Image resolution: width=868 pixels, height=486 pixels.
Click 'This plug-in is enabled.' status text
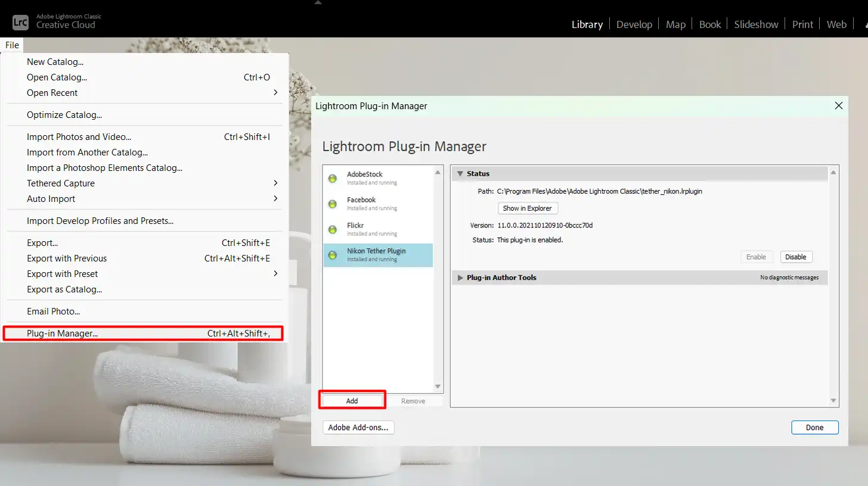[x=530, y=240]
